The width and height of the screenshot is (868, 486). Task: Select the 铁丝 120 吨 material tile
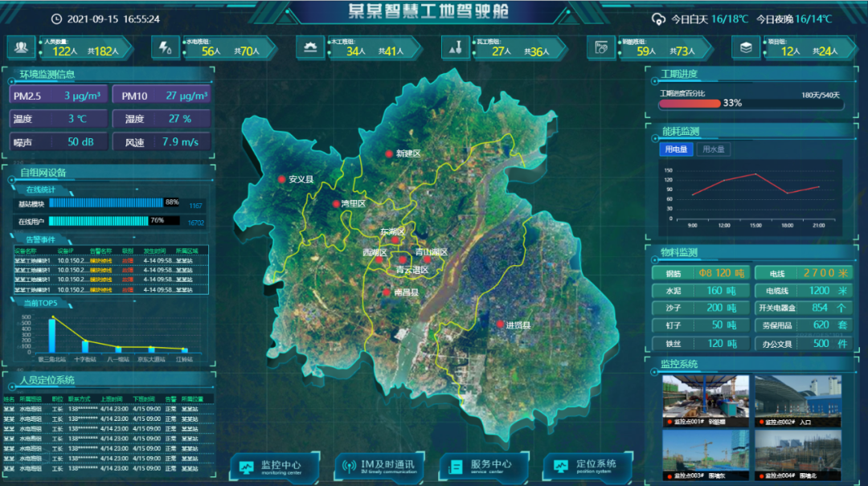(x=701, y=344)
